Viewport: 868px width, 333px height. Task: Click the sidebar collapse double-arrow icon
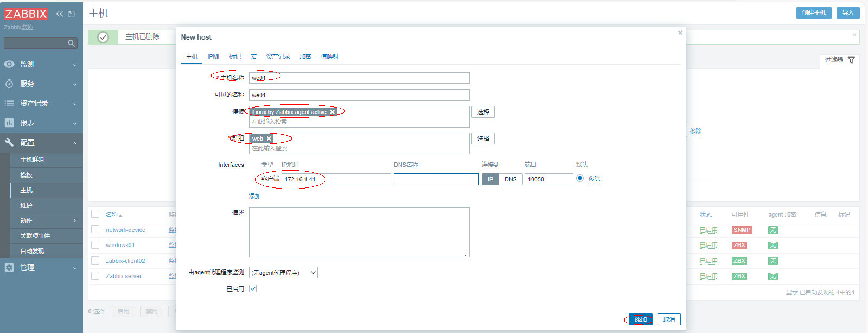pyautogui.click(x=59, y=14)
